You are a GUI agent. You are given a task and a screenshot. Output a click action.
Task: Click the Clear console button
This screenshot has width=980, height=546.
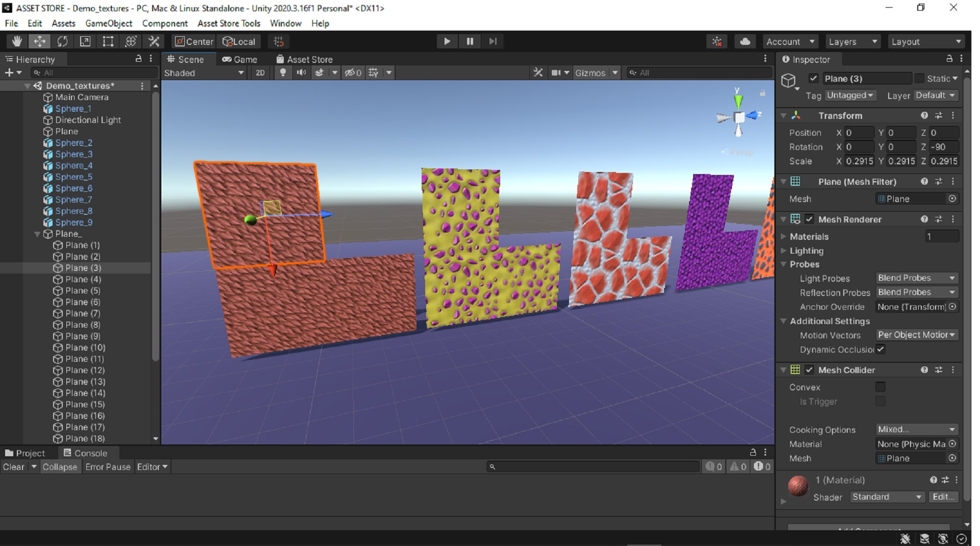(x=14, y=466)
